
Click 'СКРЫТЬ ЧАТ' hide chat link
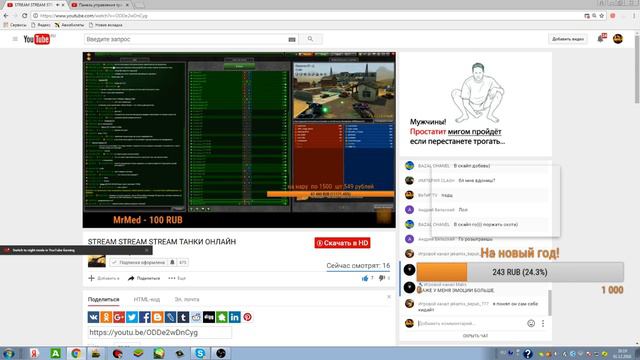[x=475, y=336]
